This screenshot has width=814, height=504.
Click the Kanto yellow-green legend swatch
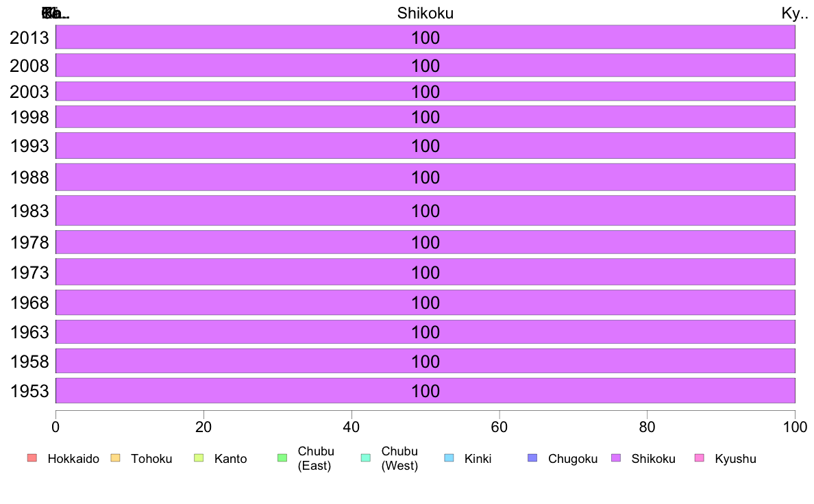[x=199, y=458]
